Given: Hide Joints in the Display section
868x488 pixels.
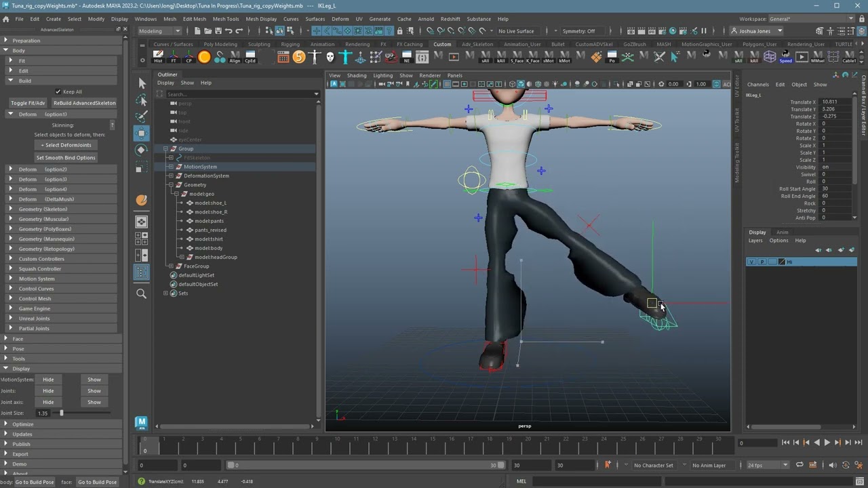Looking at the screenshot, I should click(x=48, y=391).
